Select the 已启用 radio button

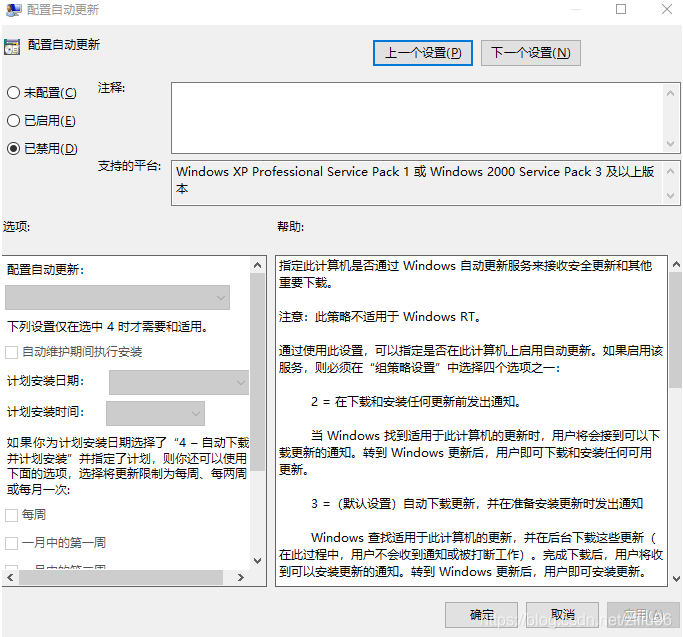click(x=13, y=121)
